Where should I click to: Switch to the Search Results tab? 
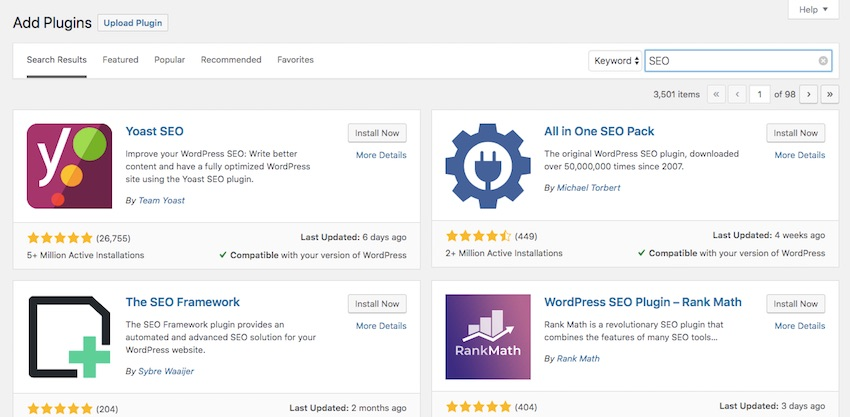tap(56, 60)
